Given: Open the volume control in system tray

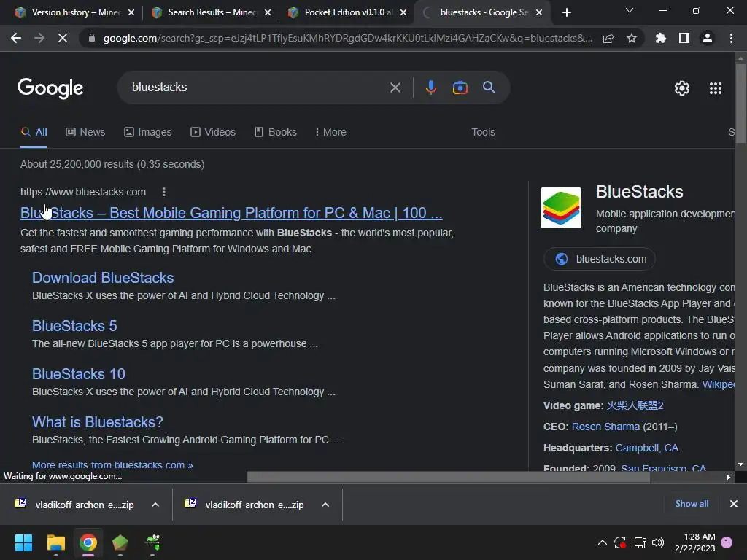Looking at the screenshot, I should click(658, 542).
